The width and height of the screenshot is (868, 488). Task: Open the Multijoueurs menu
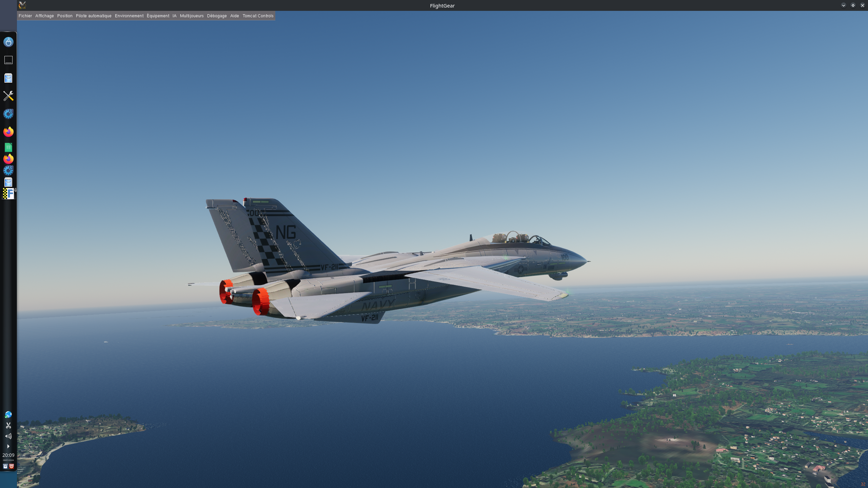[192, 16]
